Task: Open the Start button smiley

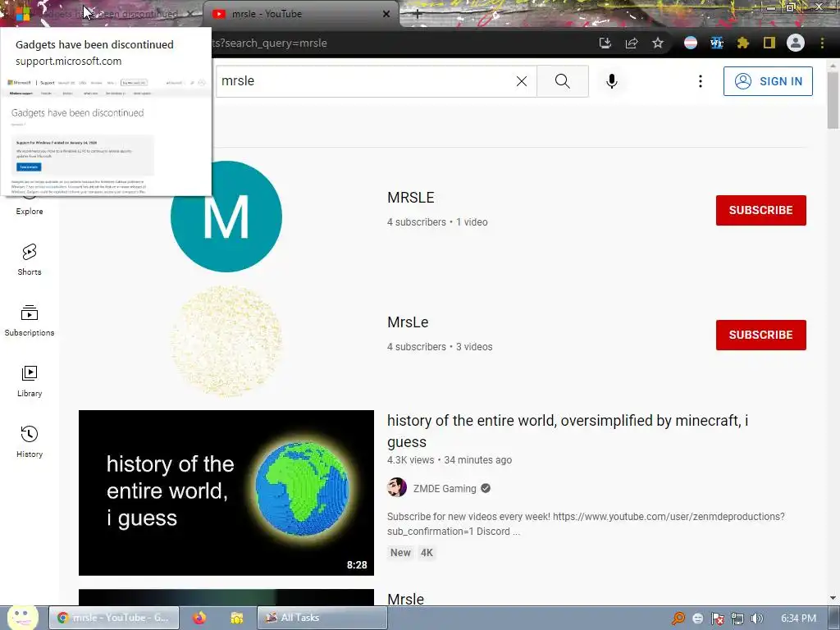Action: point(22,617)
